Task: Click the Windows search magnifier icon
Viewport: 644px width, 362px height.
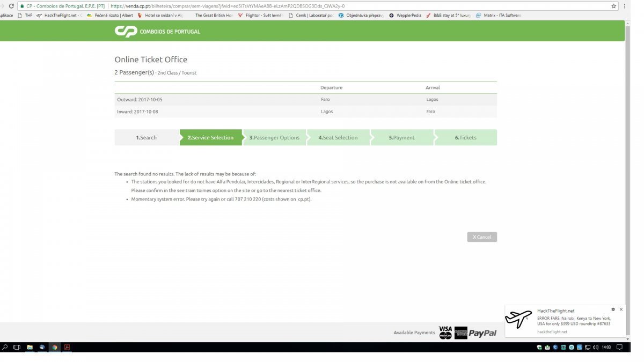Action: click(x=5, y=347)
